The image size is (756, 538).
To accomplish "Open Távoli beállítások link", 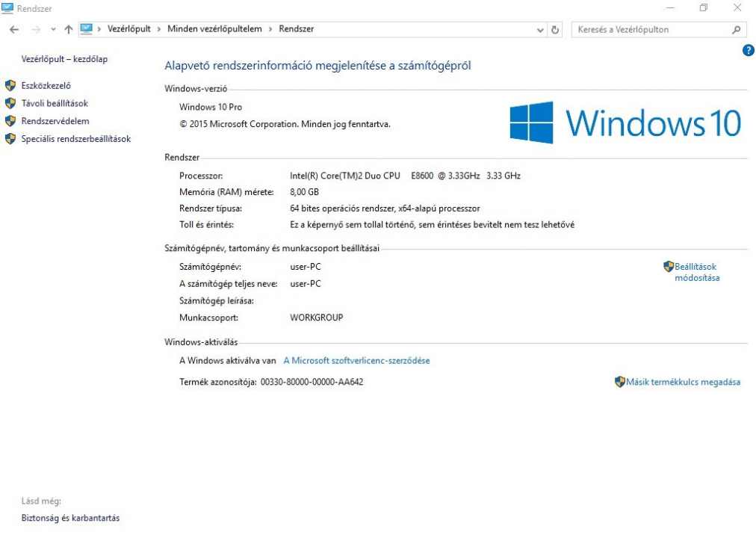I will 55,103.
